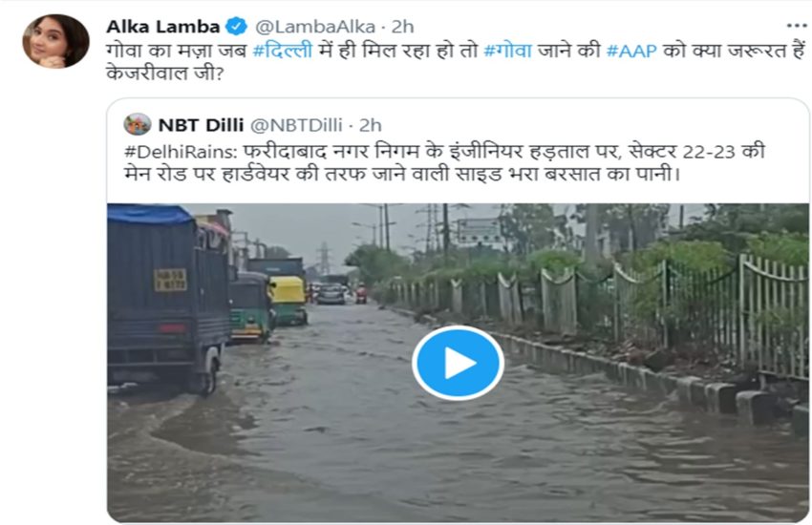Image resolution: width=812 pixels, height=525 pixels.
Task: Click the NBT Dilli account name
Action: coord(199,124)
